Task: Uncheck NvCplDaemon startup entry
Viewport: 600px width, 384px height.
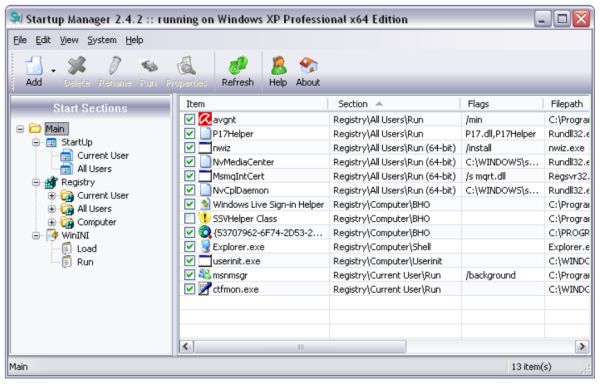Action: pyautogui.click(x=189, y=190)
